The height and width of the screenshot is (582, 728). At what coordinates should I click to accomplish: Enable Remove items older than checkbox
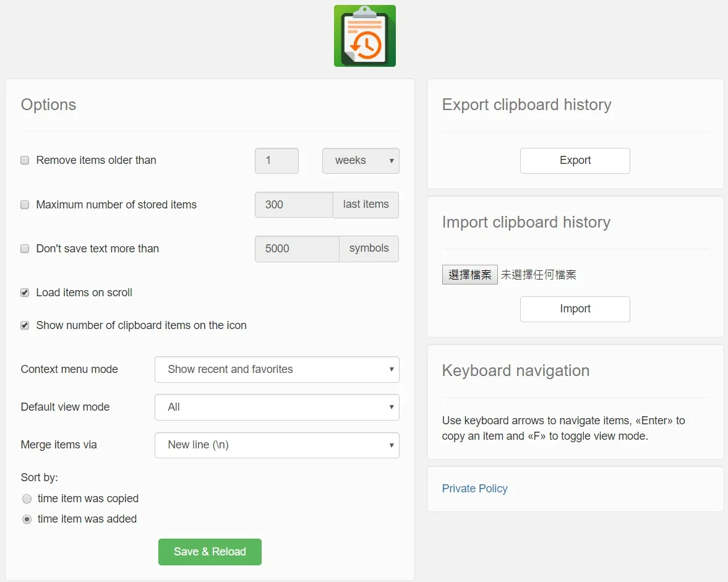coord(25,160)
